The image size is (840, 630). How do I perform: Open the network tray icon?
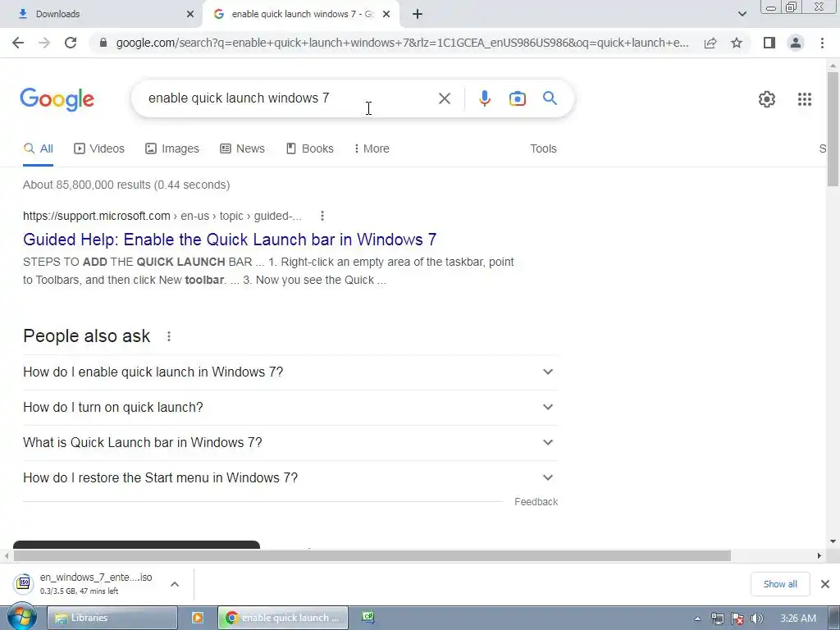[x=717, y=619]
